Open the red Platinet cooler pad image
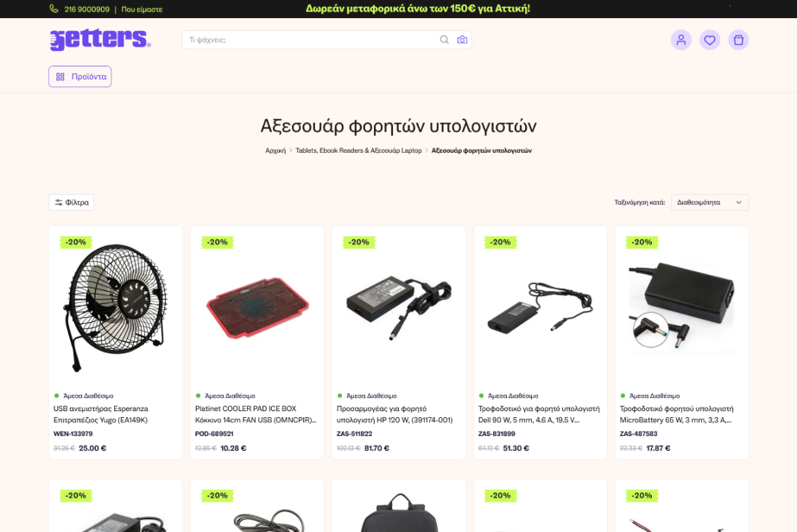 click(257, 307)
